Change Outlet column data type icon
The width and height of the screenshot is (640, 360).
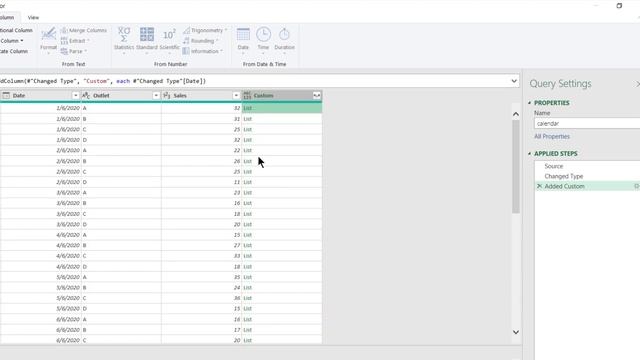tap(86, 96)
